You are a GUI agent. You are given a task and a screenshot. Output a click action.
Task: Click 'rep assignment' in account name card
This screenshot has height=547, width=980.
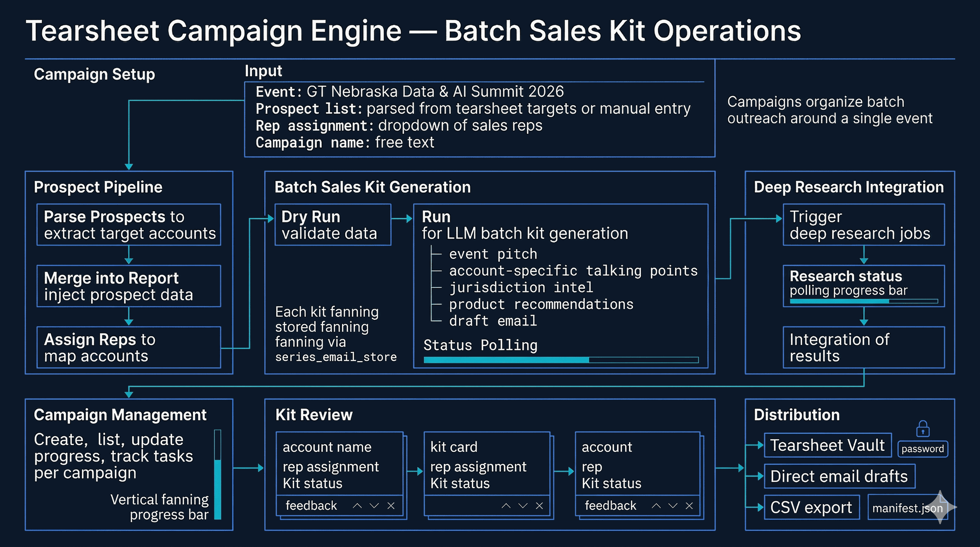pos(330,467)
